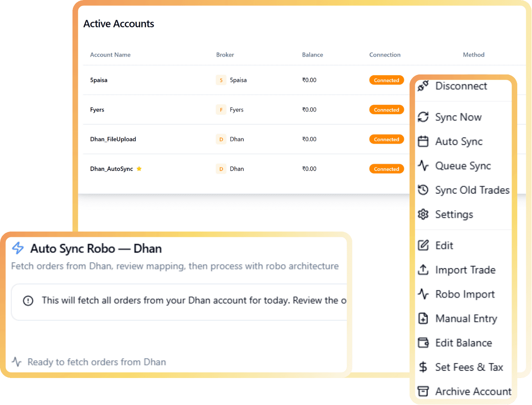
Task: Open Manual Entry from the context menu
Action: coord(466,319)
